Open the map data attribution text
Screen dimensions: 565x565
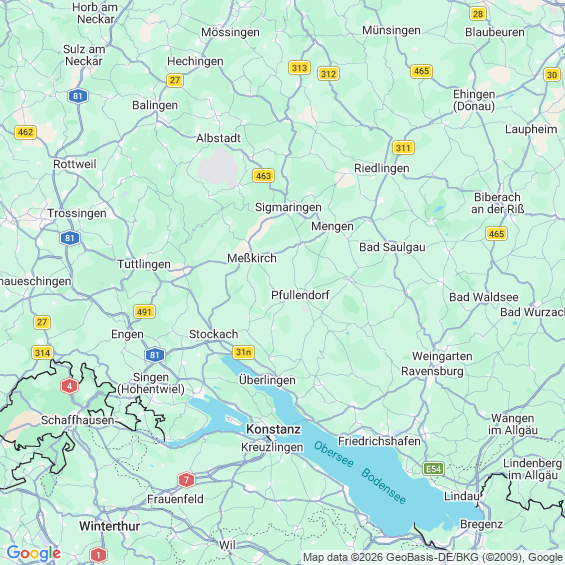click(x=433, y=557)
